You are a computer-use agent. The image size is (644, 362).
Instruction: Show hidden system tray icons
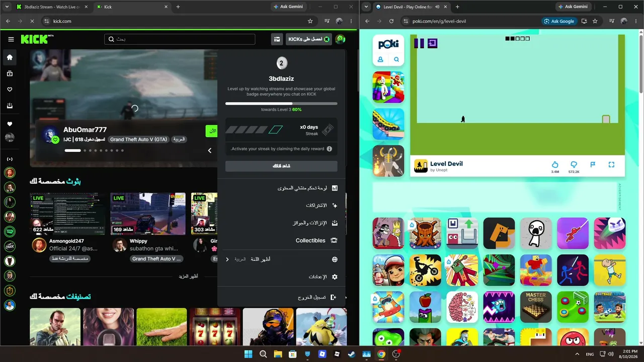tap(577, 354)
